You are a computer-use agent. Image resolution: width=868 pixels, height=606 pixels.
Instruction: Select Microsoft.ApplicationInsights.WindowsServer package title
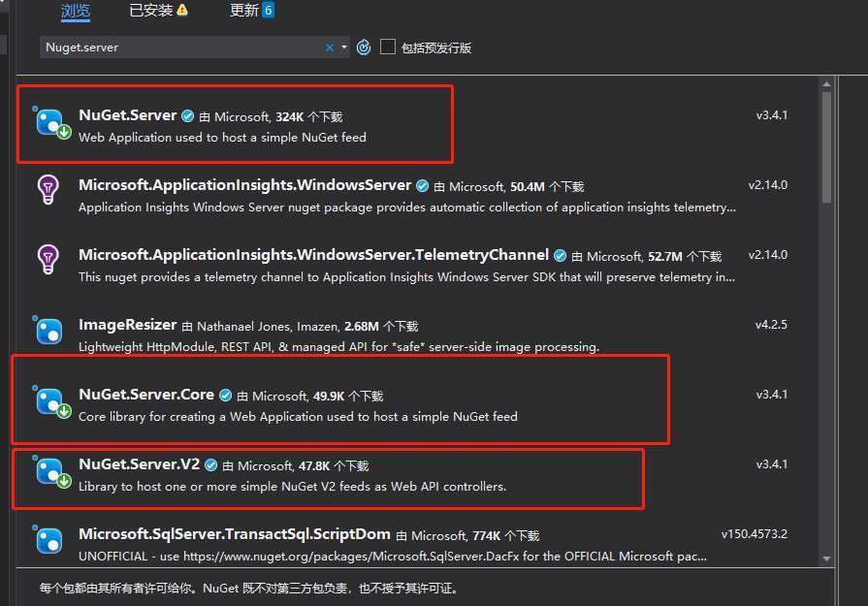[x=244, y=185]
